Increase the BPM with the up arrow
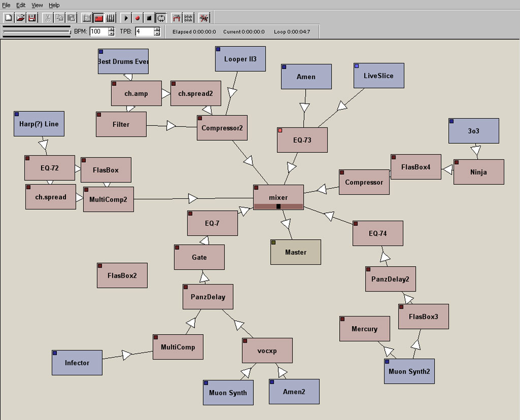The height and width of the screenshot is (420, 520). pos(112,29)
